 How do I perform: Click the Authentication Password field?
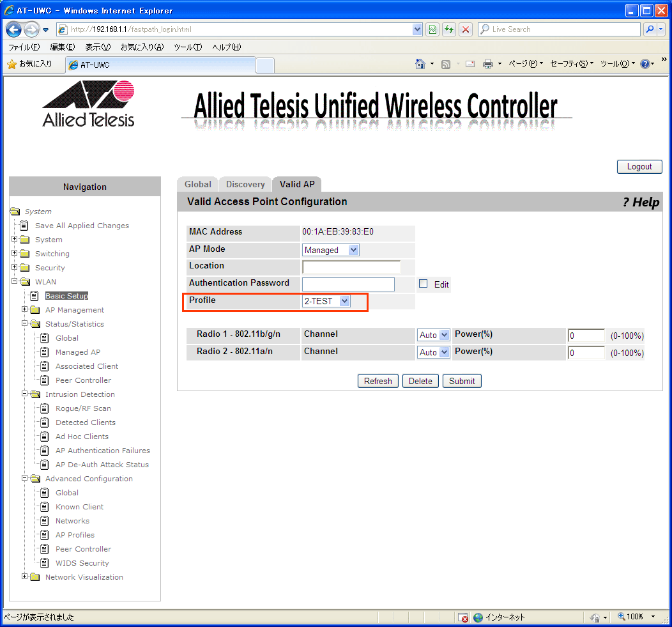tap(348, 284)
